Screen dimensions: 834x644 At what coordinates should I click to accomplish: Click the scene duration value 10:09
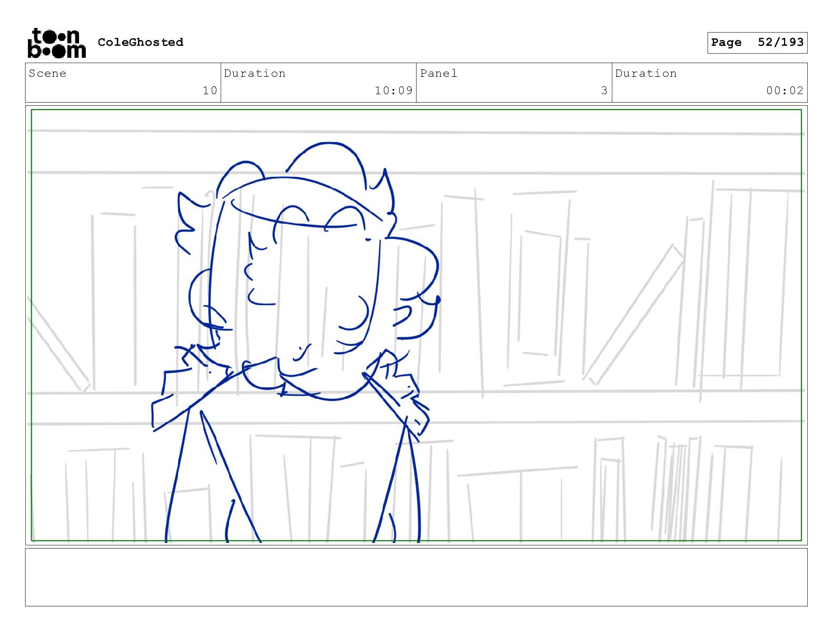[x=393, y=90]
